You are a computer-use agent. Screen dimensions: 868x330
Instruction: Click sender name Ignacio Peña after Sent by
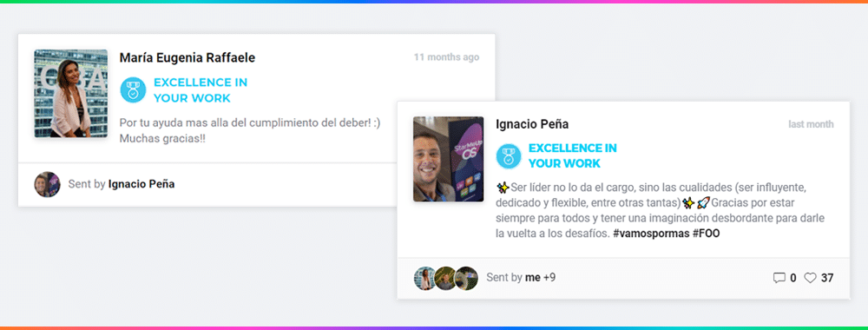coord(141,184)
